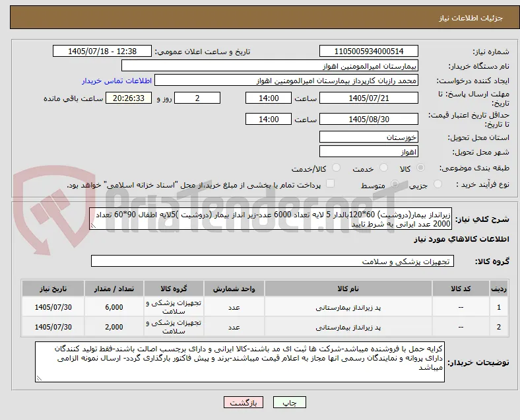
Task: Click the remaining days field showing 2
Action: pyautogui.click(x=197, y=98)
